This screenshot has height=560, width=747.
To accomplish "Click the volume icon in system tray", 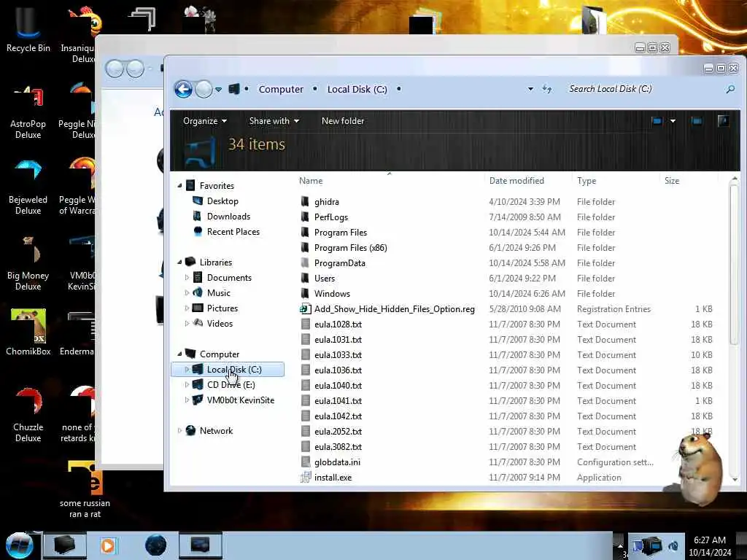I will (x=673, y=546).
